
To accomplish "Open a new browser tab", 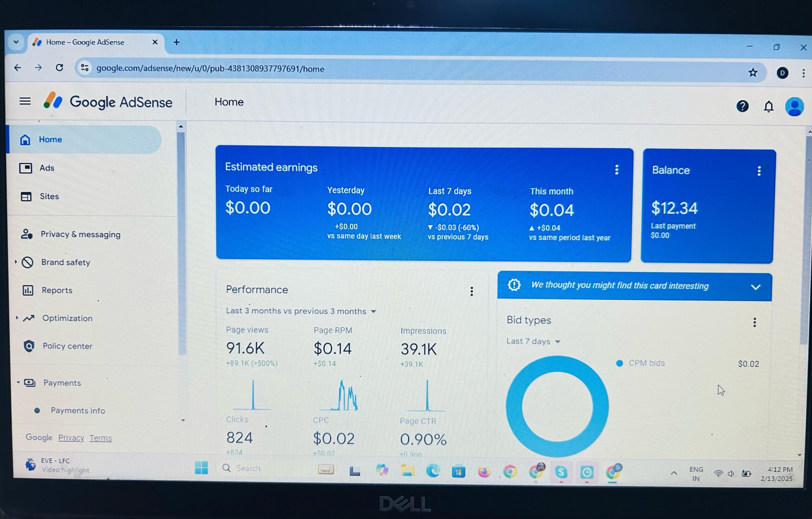I will pos(176,42).
